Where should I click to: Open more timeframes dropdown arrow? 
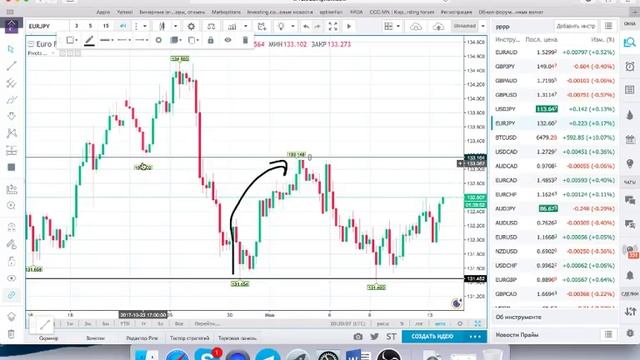coord(144,27)
